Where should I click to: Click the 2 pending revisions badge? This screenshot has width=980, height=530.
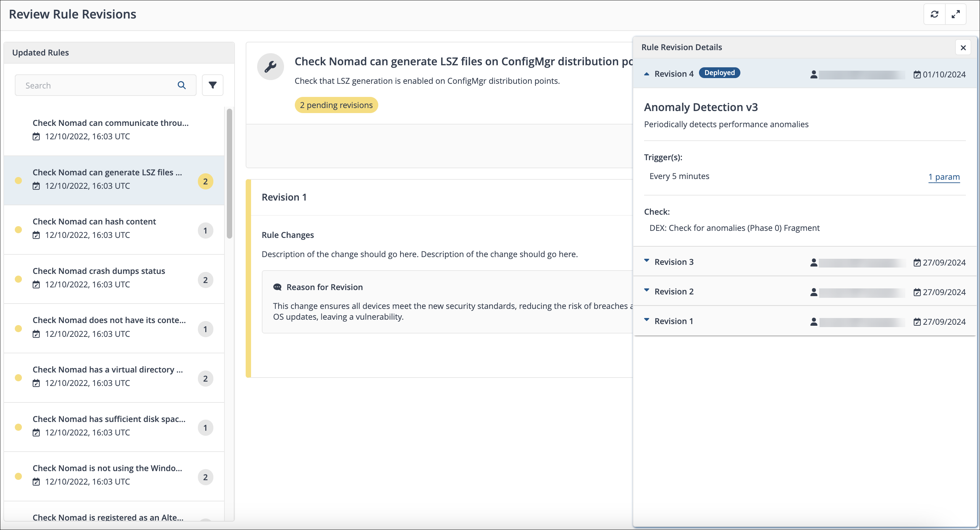[x=336, y=105]
